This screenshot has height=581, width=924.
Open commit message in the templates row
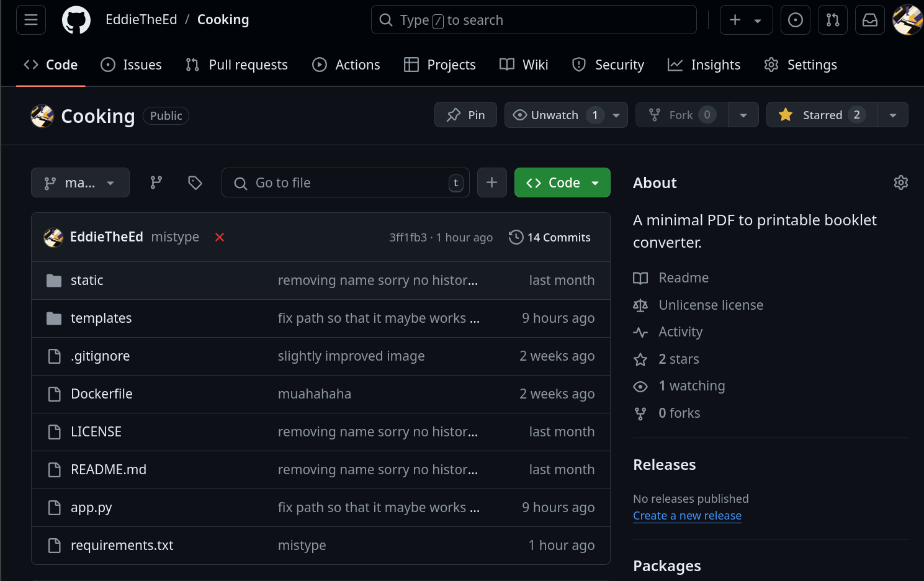[379, 318]
